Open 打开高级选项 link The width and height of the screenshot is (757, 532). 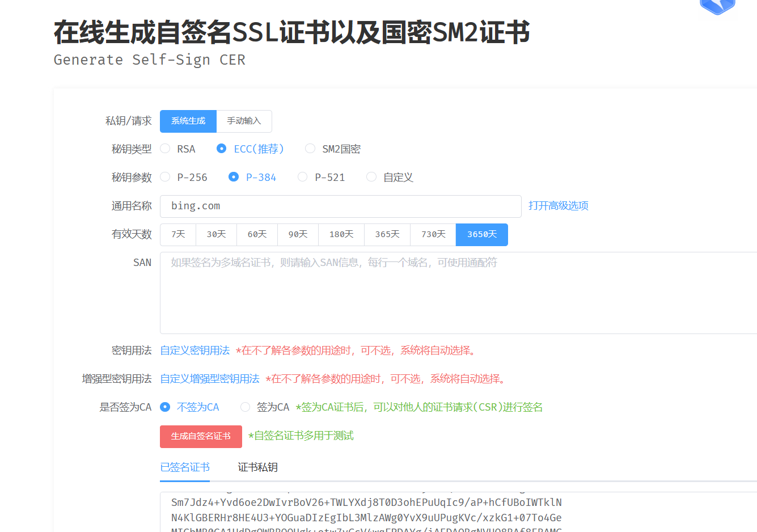[x=559, y=206]
